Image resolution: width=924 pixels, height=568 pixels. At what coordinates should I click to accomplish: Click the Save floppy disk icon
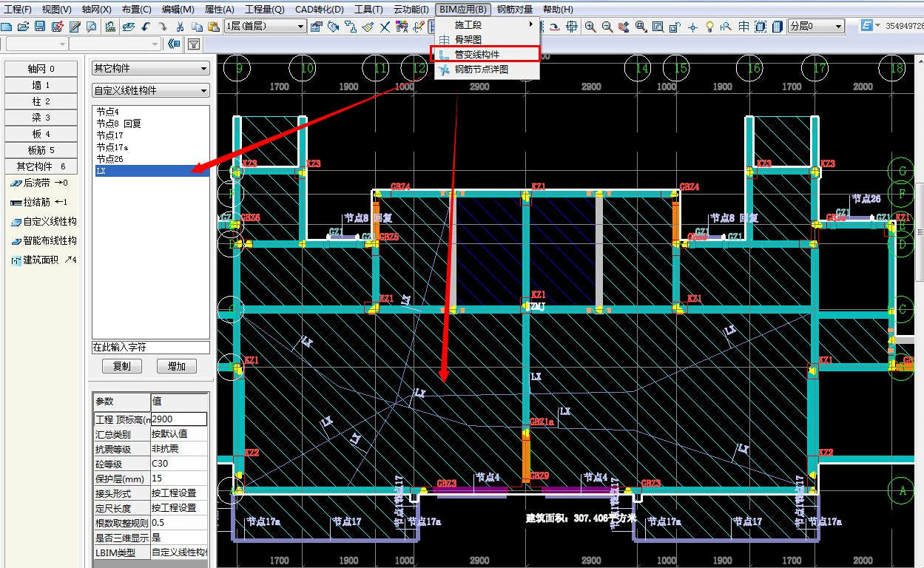41,27
